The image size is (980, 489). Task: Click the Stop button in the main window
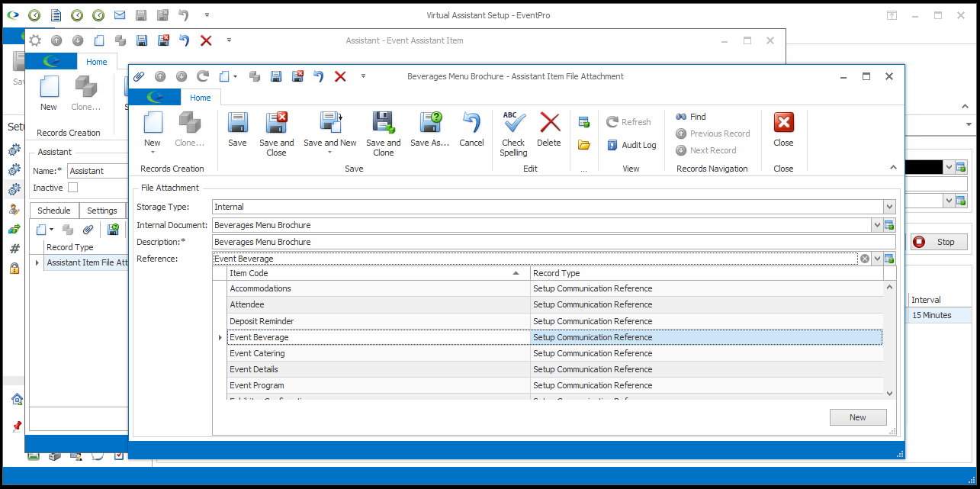(x=939, y=242)
